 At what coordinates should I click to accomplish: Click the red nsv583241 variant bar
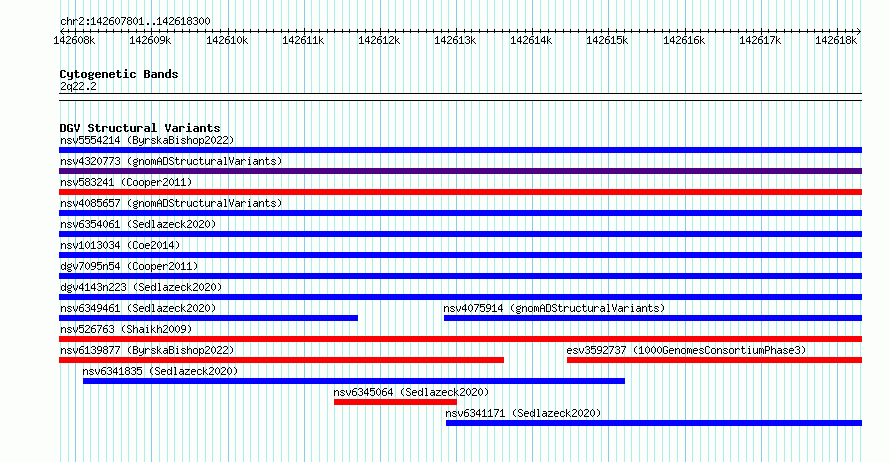pyautogui.click(x=460, y=192)
